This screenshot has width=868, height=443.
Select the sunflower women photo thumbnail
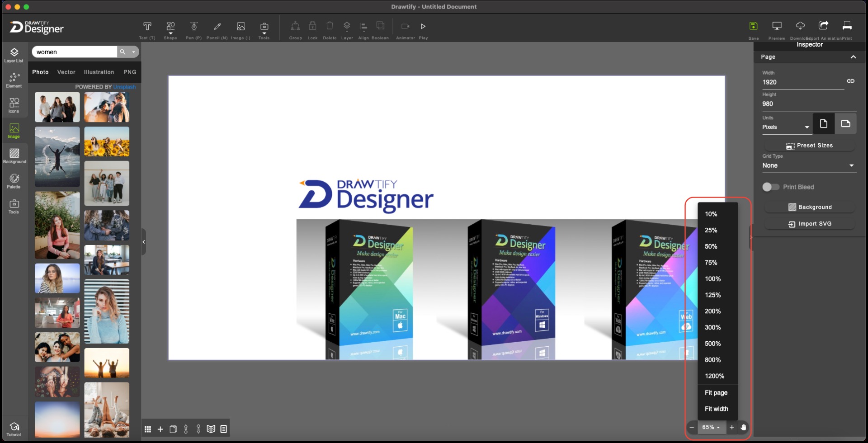(107, 141)
